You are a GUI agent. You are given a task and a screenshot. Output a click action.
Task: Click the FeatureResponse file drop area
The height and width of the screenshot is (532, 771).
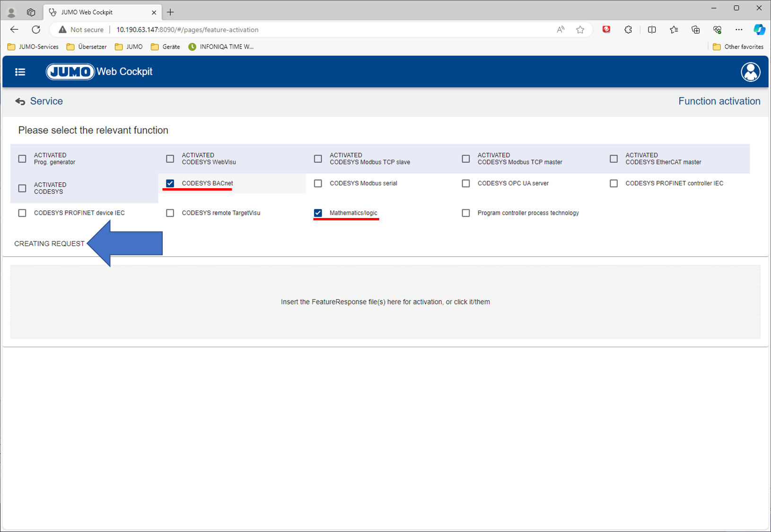[x=385, y=302]
